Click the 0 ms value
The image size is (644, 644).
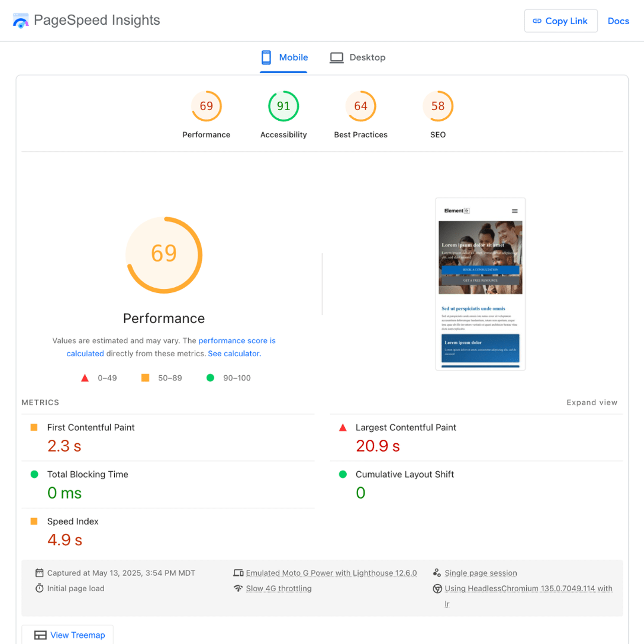(64, 493)
